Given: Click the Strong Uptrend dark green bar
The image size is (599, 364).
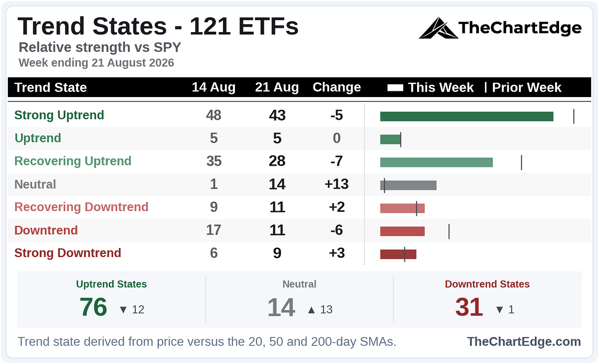Looking at the screenshot, I should [467, 116].
